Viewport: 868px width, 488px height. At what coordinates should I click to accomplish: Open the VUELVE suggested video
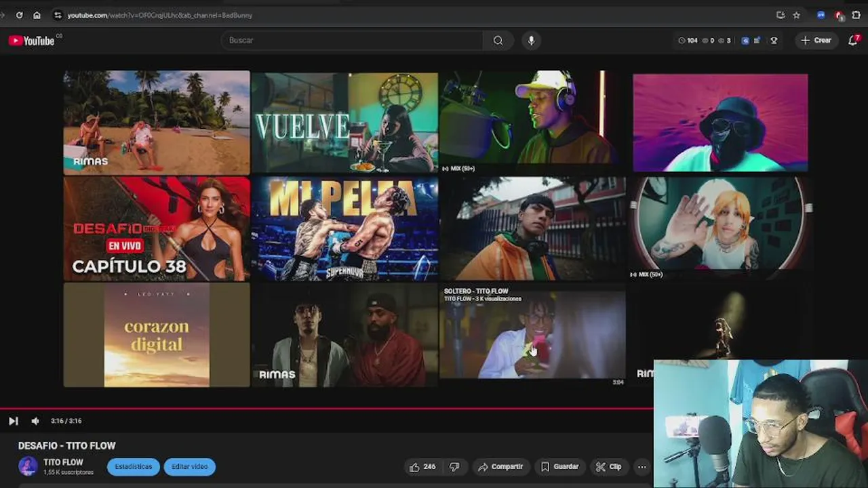click(344, 123)
